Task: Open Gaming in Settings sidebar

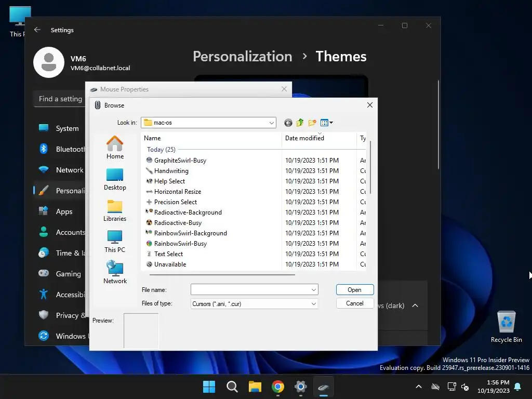Action: click(59, 273)
